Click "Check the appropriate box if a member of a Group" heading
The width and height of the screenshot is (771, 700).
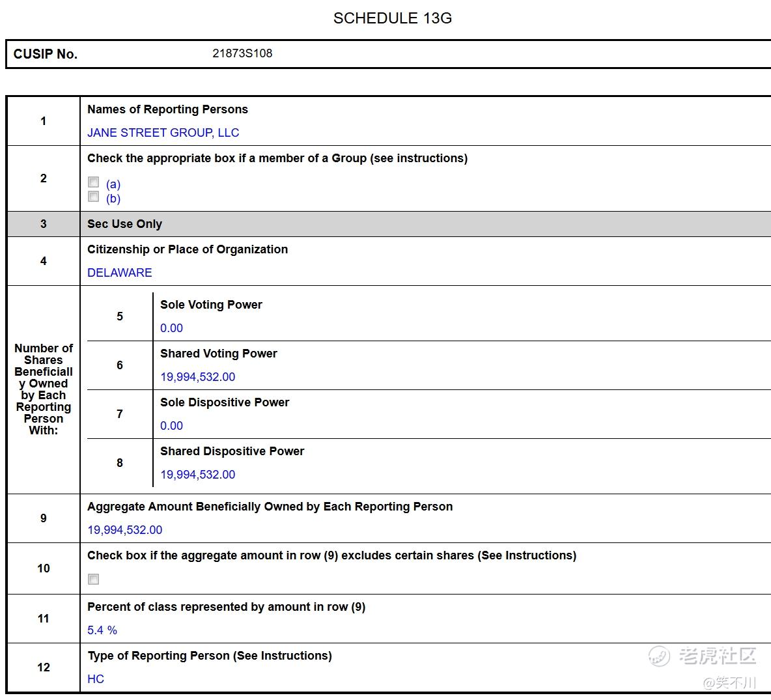(x=277, y=158)
